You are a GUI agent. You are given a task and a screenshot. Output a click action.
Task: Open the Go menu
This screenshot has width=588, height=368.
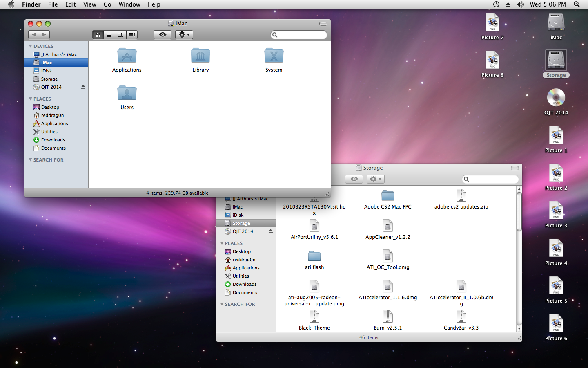(x=107, y=4)
